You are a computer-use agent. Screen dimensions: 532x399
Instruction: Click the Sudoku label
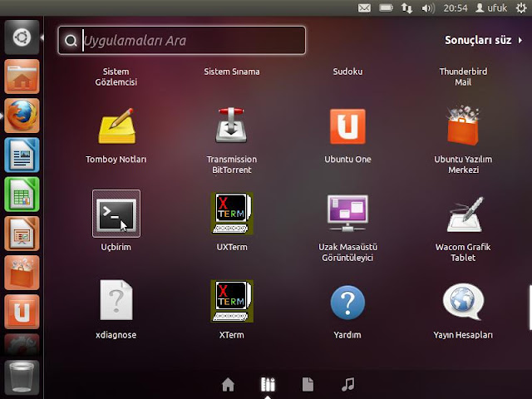(347, 71)
